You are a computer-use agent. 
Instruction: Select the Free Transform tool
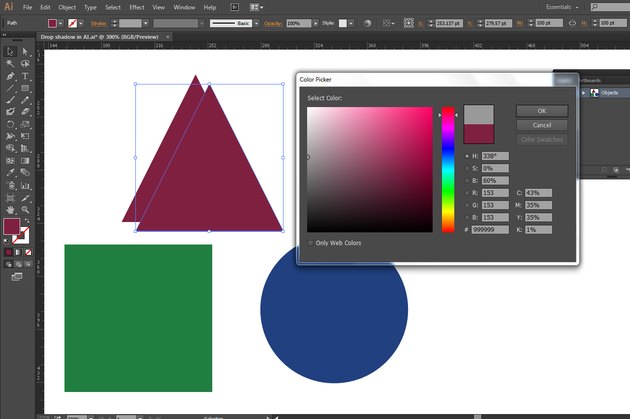pos(25,137)
